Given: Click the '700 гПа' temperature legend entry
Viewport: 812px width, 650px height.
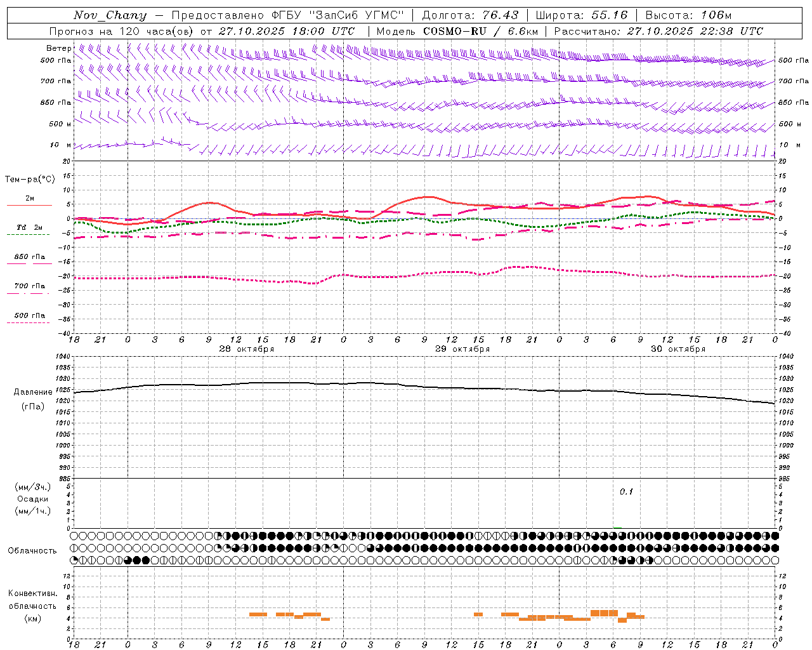Looking at the screenshot, I should (x=30, y=286).
